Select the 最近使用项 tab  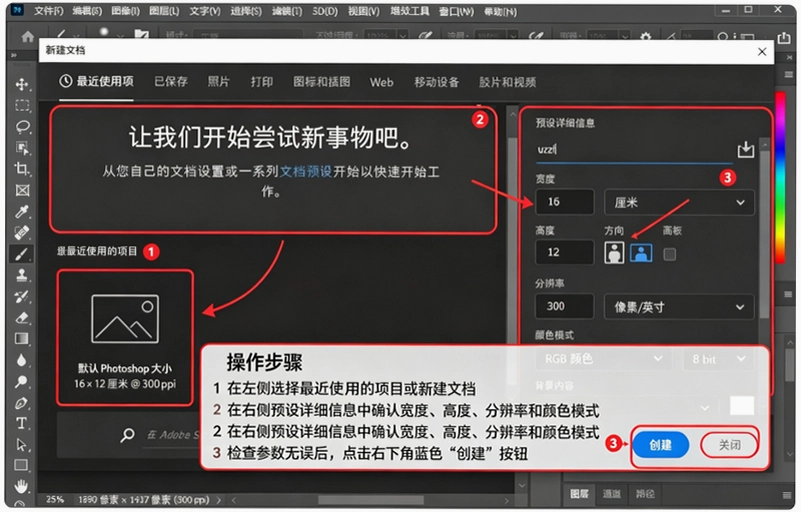[x=96, y=81]
